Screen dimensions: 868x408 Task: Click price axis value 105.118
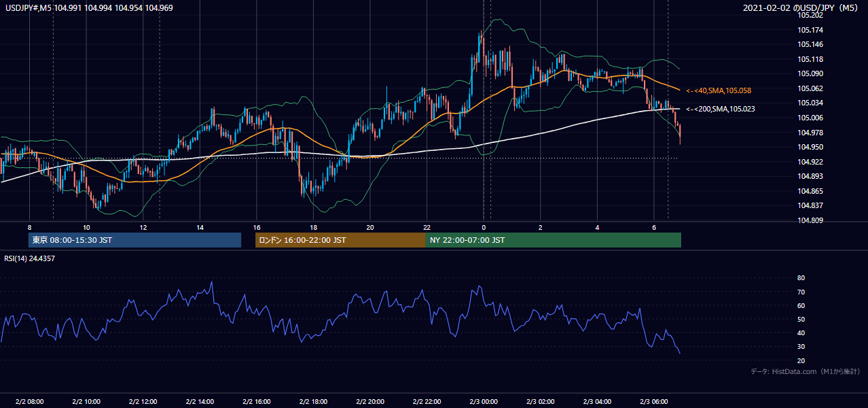811,59
